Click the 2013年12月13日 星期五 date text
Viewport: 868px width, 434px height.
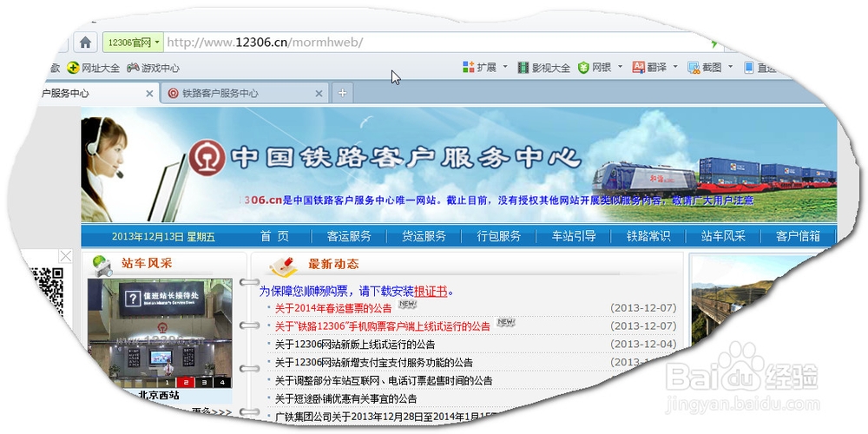click(x=163, y=237)
